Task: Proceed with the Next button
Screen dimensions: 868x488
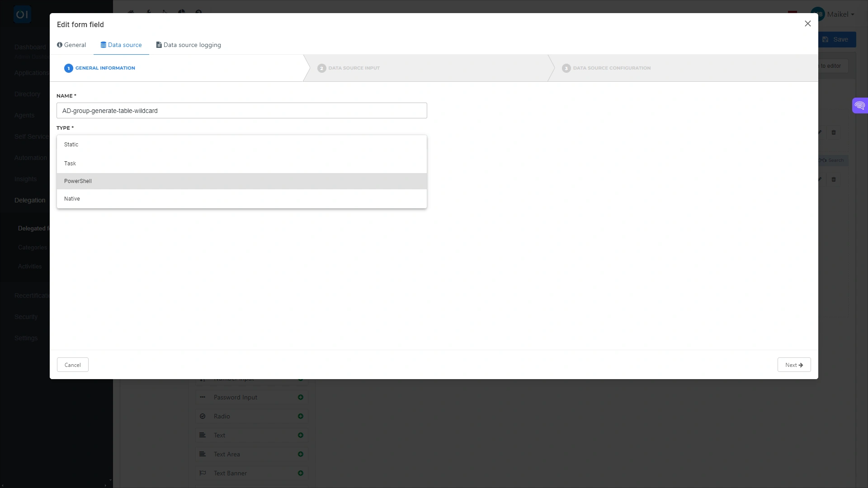Action: (x=794, y=365)
